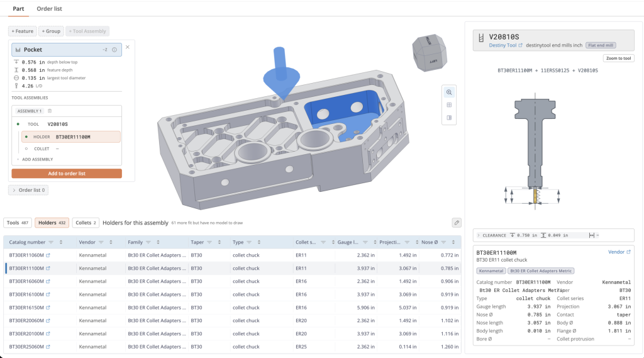Sort by the Type column

click(258, 242)
